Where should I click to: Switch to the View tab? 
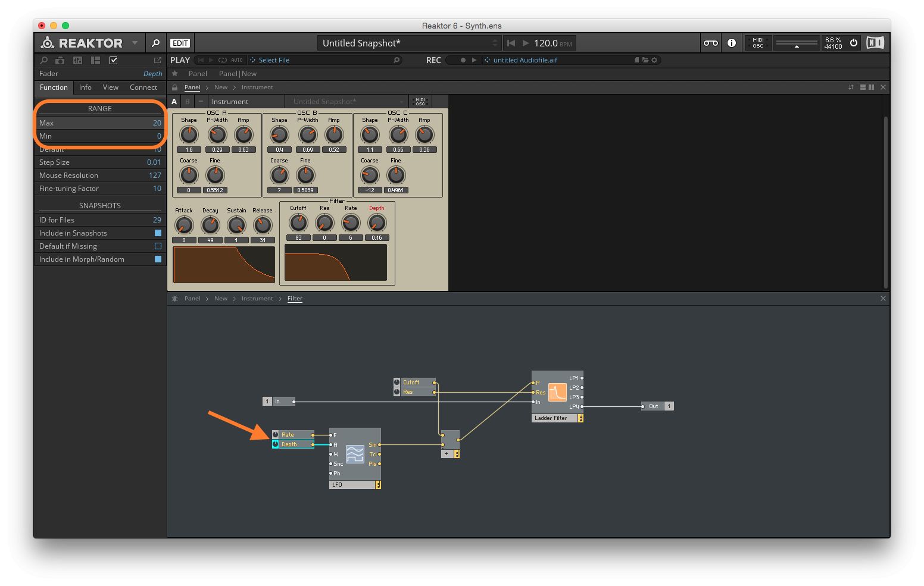pos(111,87)
